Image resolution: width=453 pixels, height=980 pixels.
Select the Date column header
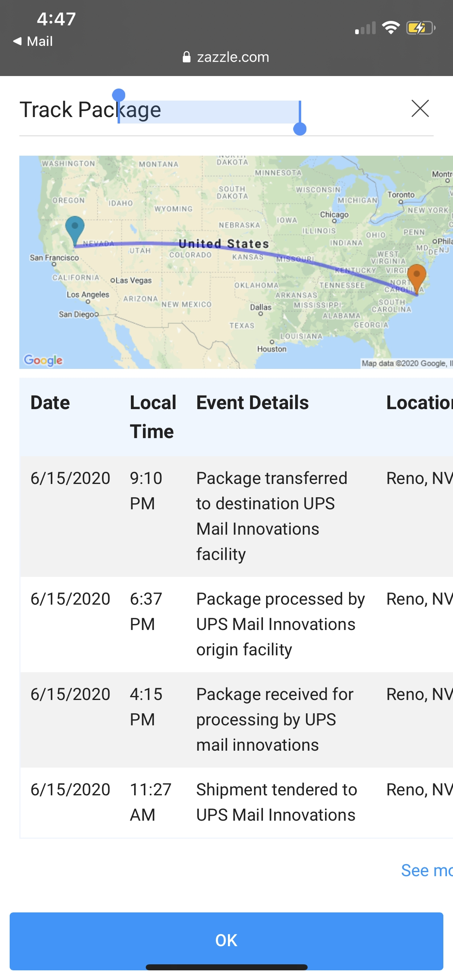tap(50, 403)
